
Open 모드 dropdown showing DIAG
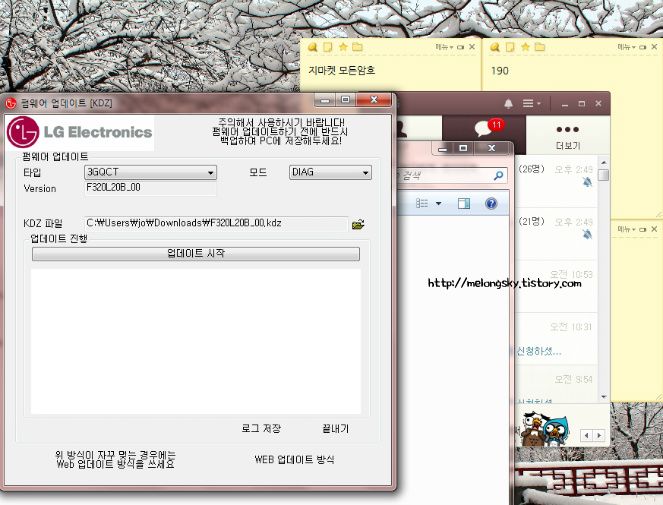[330, 173]
